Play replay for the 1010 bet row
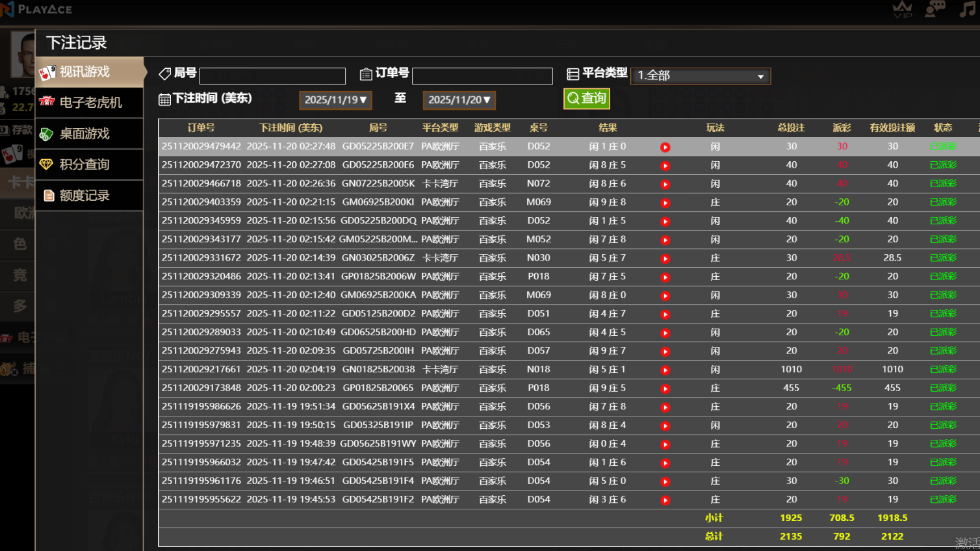Image resolution: width=980 pixels, height=551 pixels. point(665,370)
